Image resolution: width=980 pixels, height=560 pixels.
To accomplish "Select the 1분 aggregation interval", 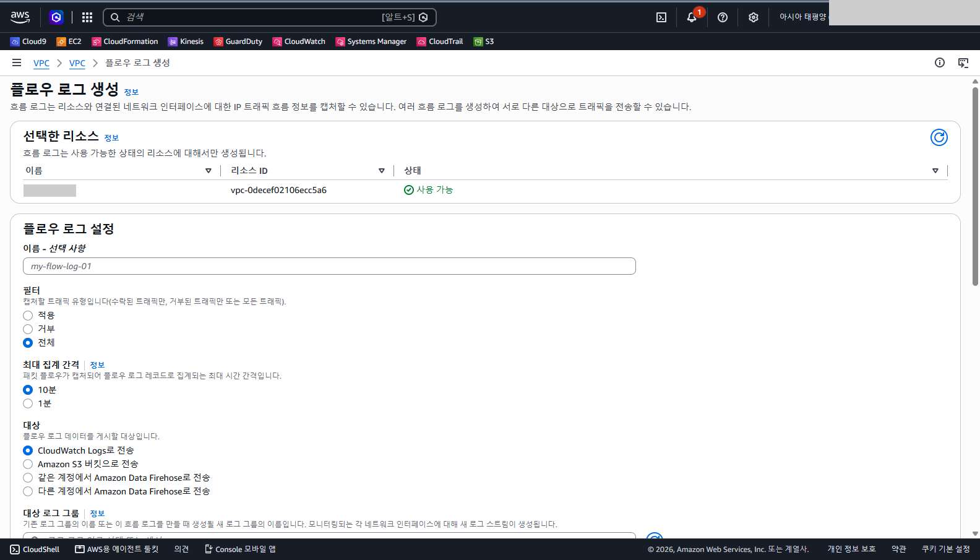I will (28, 403).
